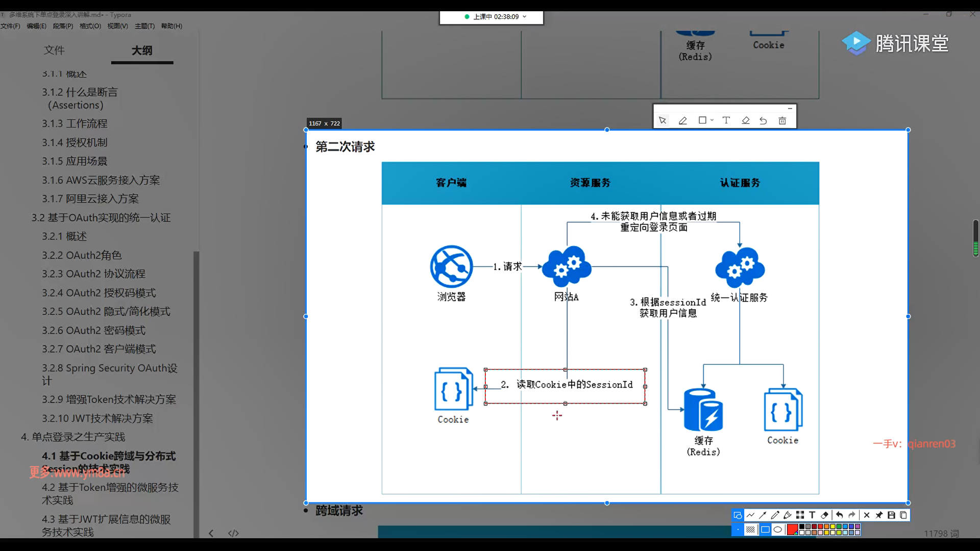Pin the screenshot to screen

(x=879, y=515)
